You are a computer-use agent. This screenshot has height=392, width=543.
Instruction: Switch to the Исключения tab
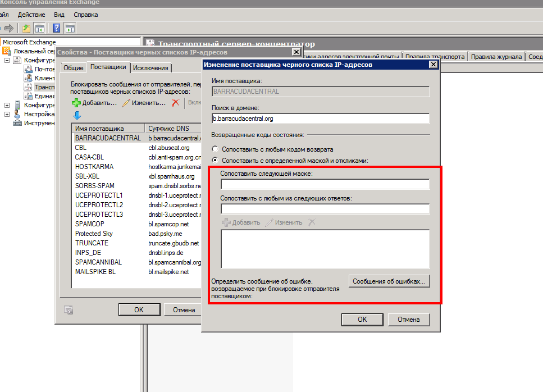[x=150, y=68]
